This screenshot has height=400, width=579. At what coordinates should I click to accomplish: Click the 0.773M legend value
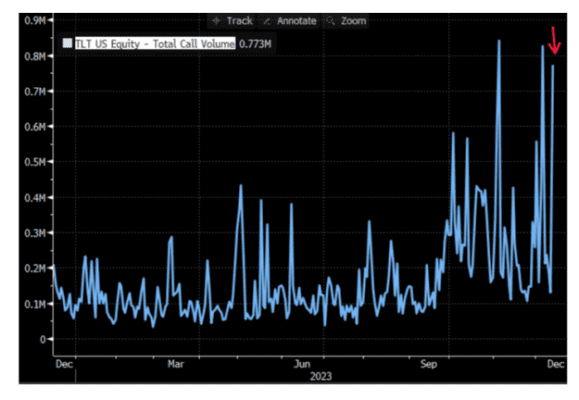point(255,44)
